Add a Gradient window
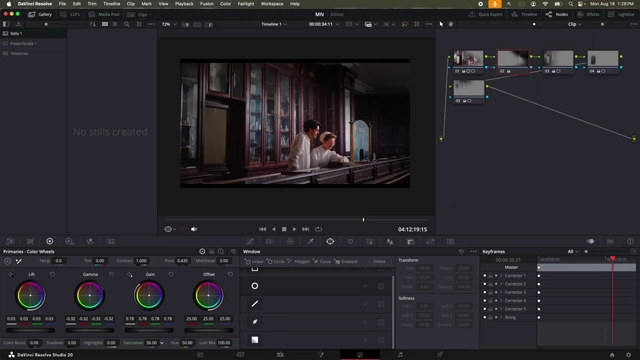 346,261
